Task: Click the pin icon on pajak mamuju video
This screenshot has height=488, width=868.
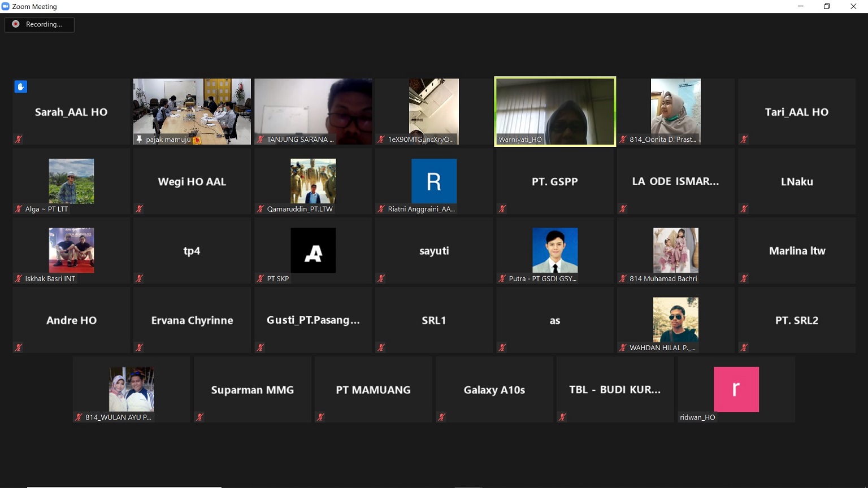Action: point(139,140)
